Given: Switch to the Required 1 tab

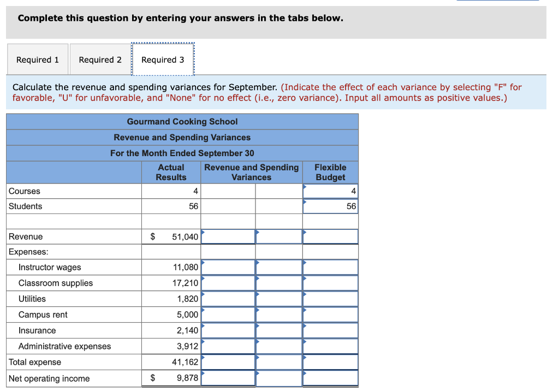Looking at the screenshot, I should point(37,59).
